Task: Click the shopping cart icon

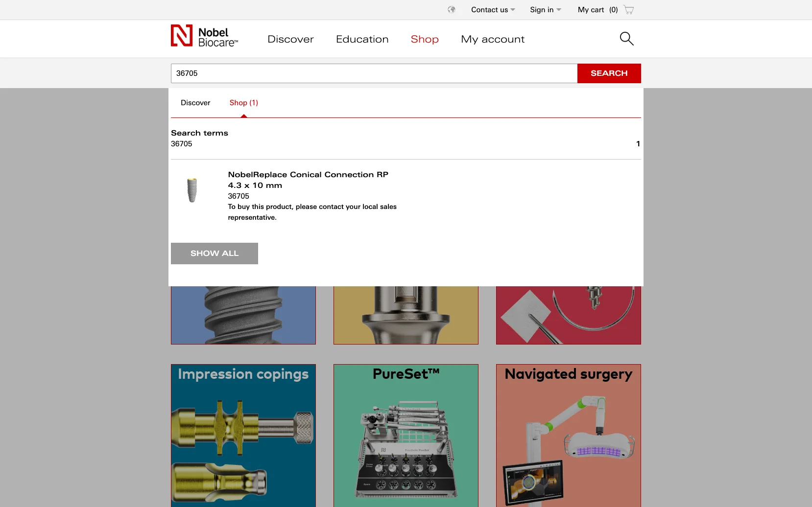Action: (x=629, y=10)
